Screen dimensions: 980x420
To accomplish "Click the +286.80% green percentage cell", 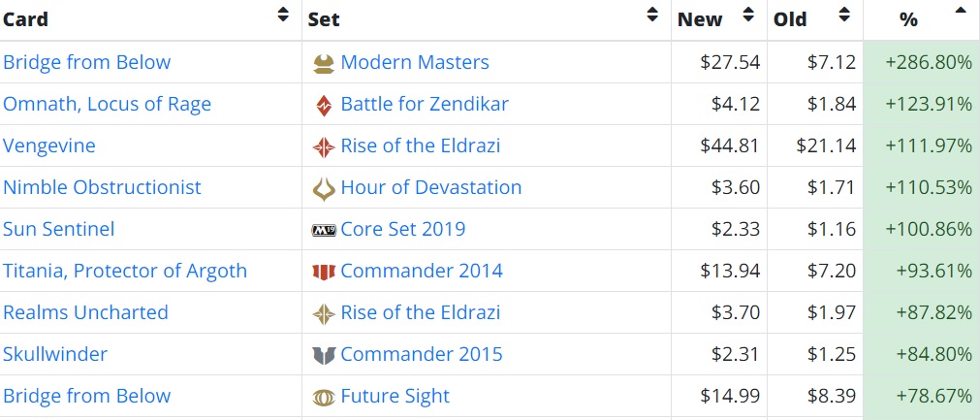I will point(928,62).
